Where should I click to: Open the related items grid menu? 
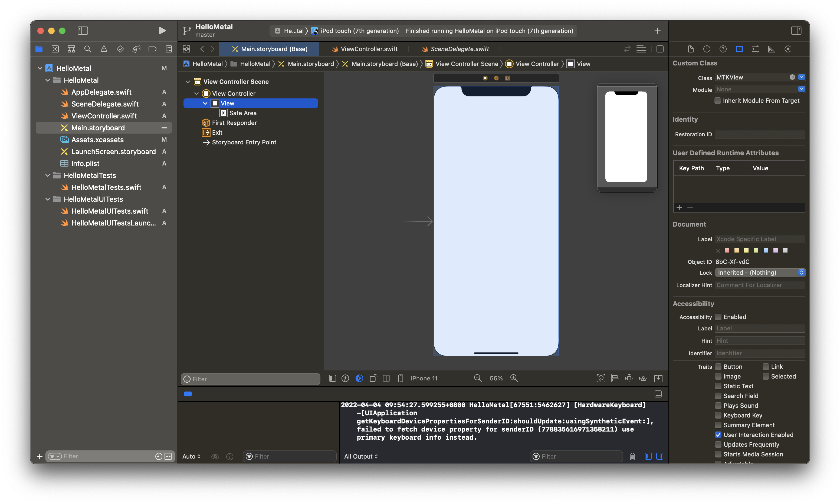pos(186,49)
